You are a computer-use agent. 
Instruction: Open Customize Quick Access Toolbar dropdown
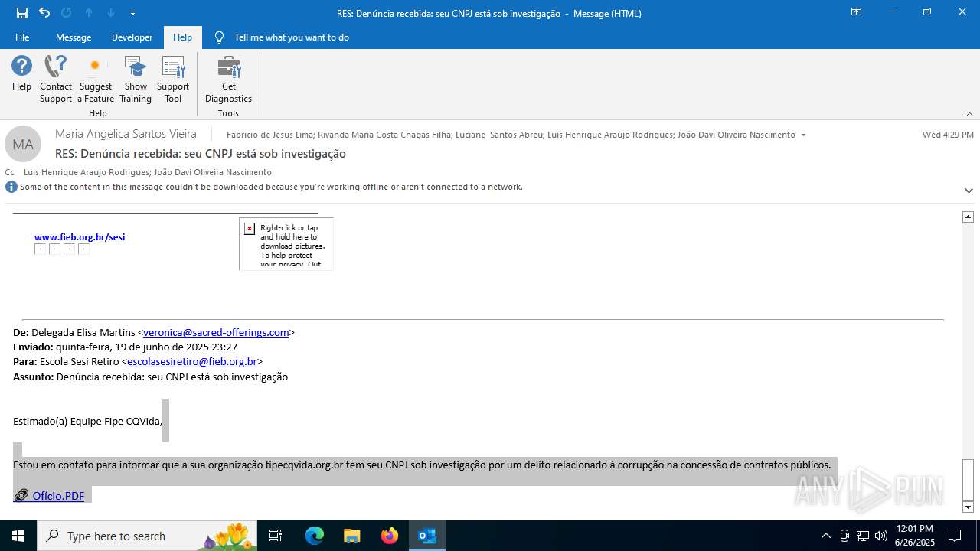(133, 13)
